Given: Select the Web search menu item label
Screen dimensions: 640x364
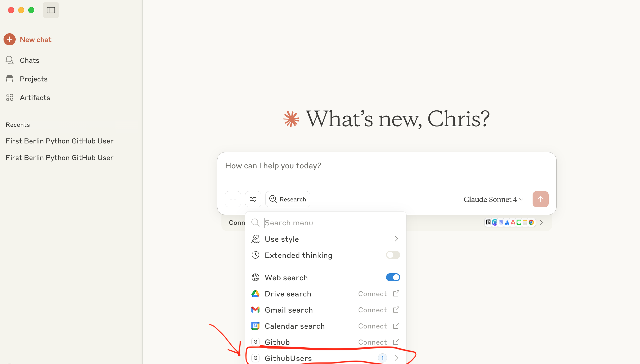Looking at the screenshot, I should tap(286, 278).
